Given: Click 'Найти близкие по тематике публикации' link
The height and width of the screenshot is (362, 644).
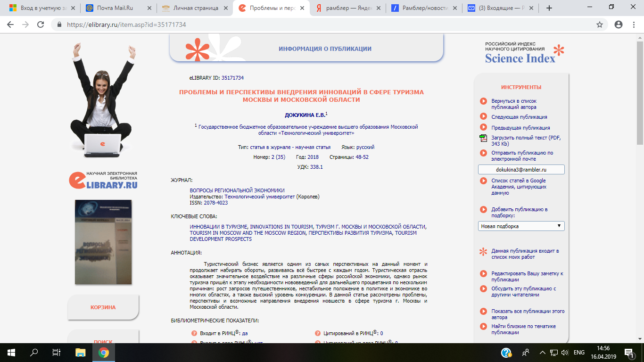Looking at the screenshot, I should pos(523,329).
